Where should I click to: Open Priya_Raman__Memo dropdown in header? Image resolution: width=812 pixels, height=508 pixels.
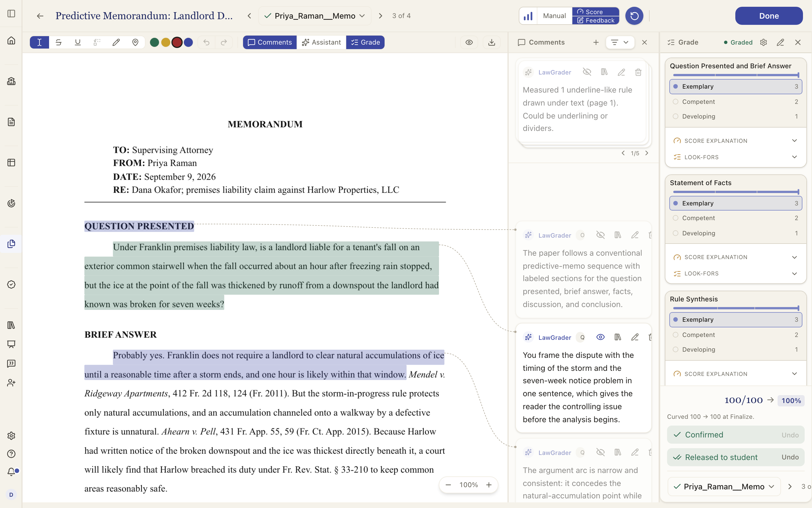coord(315,16)
